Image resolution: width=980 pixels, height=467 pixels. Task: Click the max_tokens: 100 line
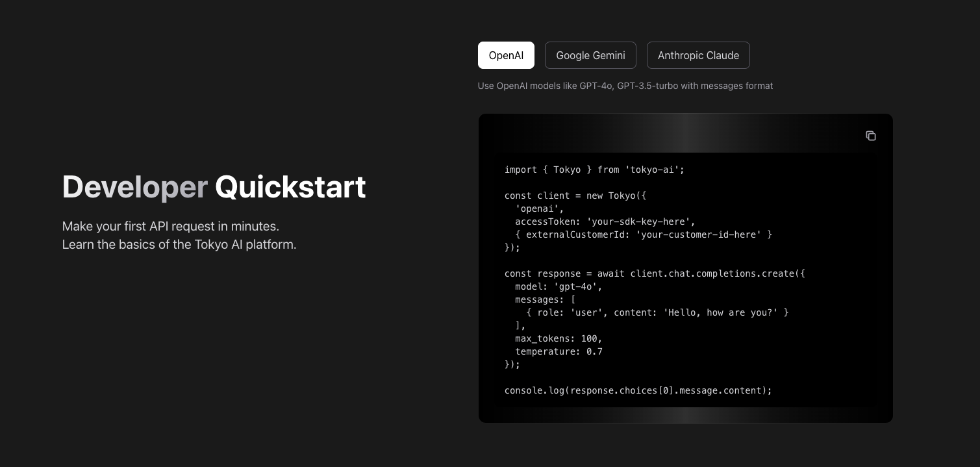559,338
